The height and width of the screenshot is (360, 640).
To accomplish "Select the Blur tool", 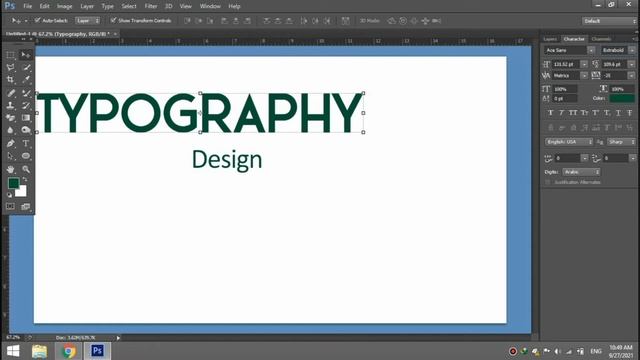I will tap(11, 130).
